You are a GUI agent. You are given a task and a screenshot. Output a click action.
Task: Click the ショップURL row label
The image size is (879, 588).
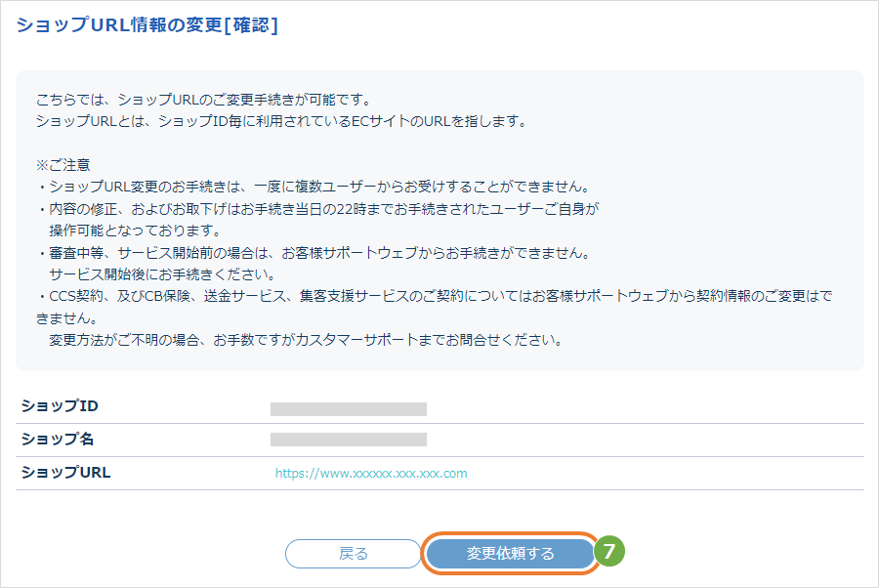pyautogui.click(x=65, y=473)
